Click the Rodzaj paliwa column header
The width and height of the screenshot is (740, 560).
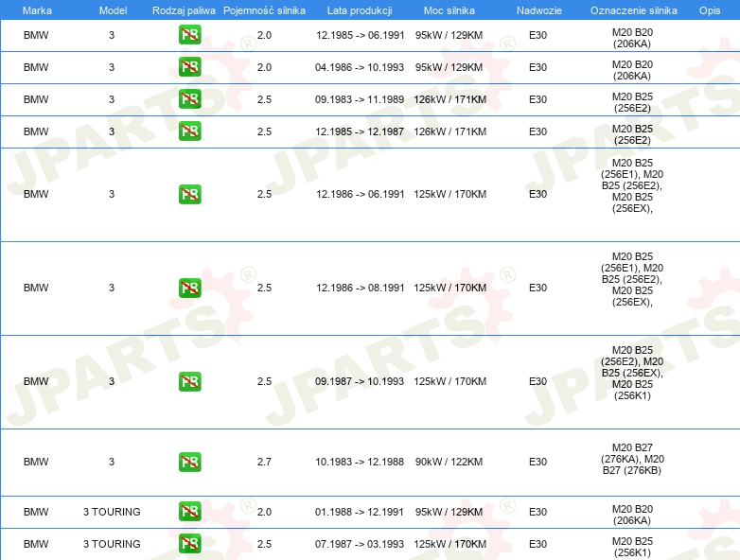184,10
